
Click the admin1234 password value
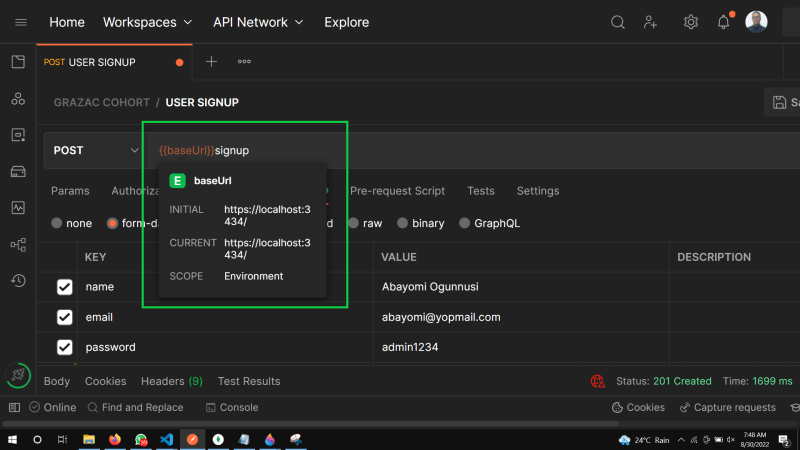[410, 347]
